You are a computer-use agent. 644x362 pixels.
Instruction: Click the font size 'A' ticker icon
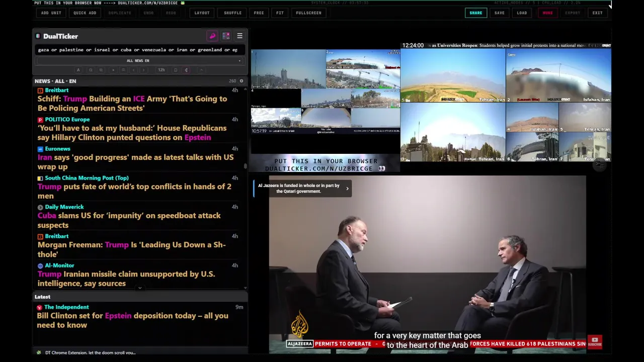click(78, 70)
